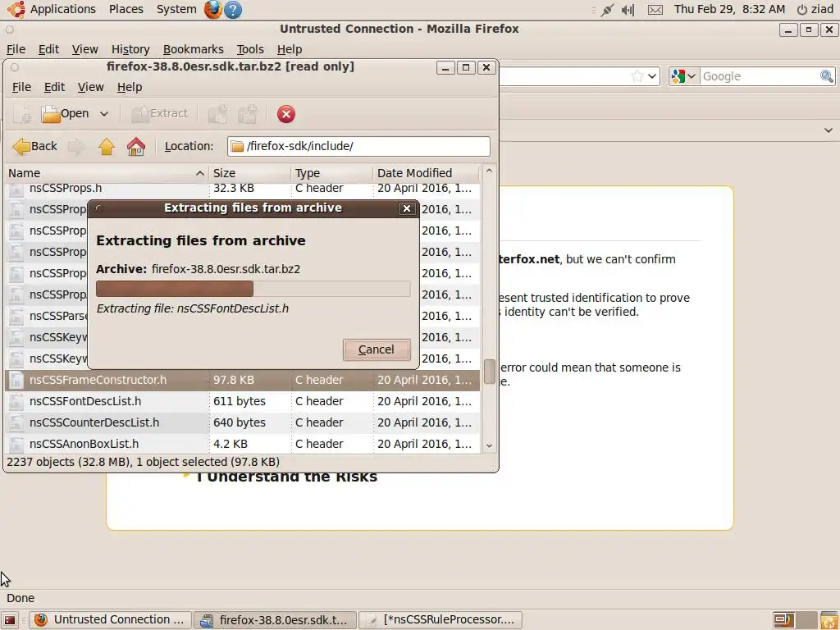Select nsCSSFrameConstructor.h file row

(x=242, y=380)
